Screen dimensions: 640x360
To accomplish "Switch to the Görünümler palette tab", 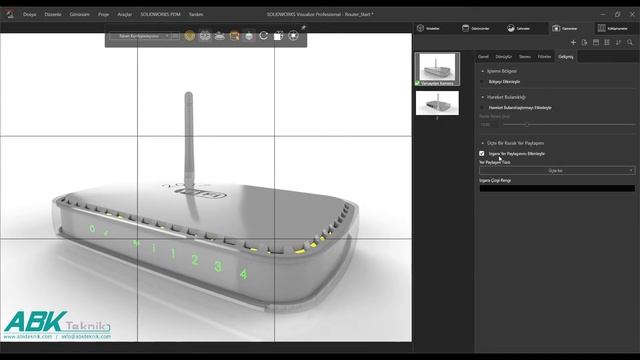I will pyautogui.click(x=476, y=28).
